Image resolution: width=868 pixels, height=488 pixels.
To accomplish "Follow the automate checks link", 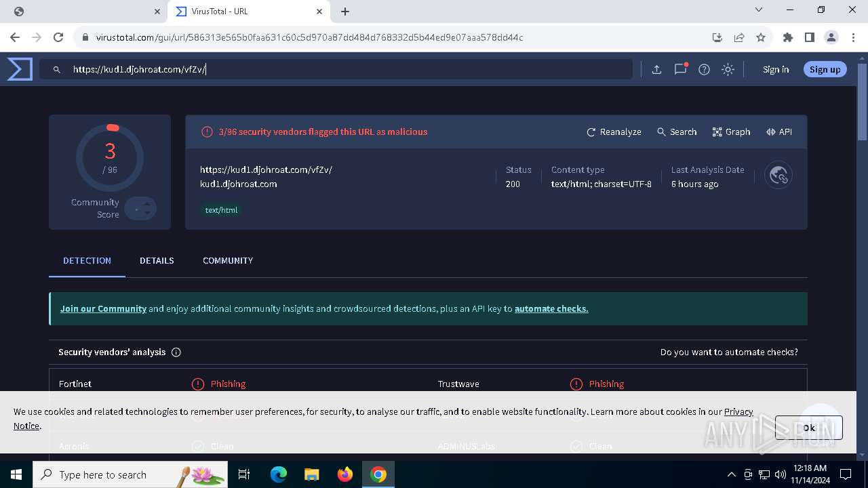I will (551, 308).
